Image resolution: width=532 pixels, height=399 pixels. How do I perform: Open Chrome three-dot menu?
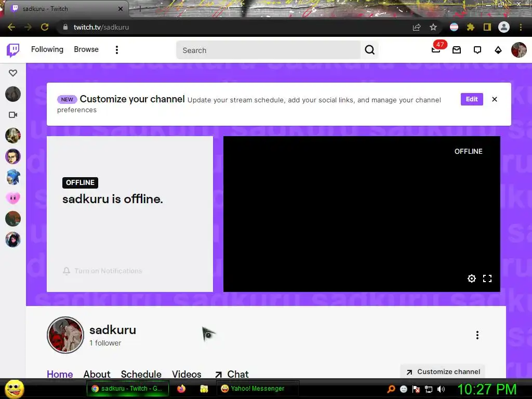pyautogui.click(x=521, y=27)
